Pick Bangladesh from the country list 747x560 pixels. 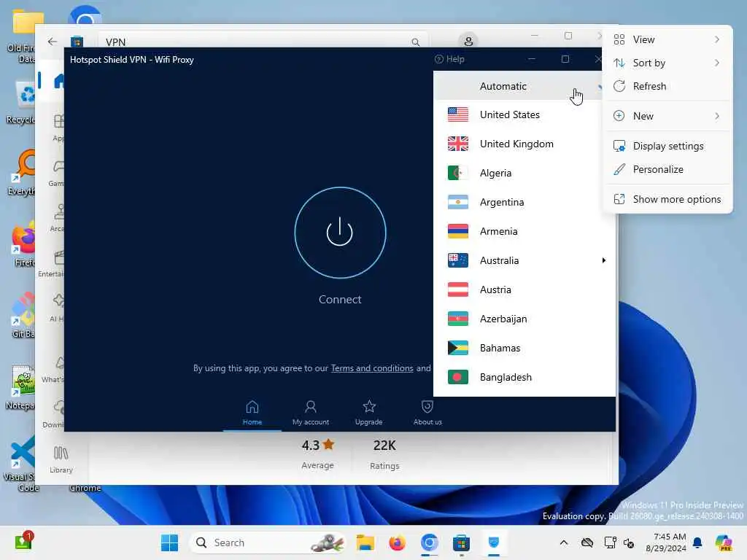click(524, 377)
